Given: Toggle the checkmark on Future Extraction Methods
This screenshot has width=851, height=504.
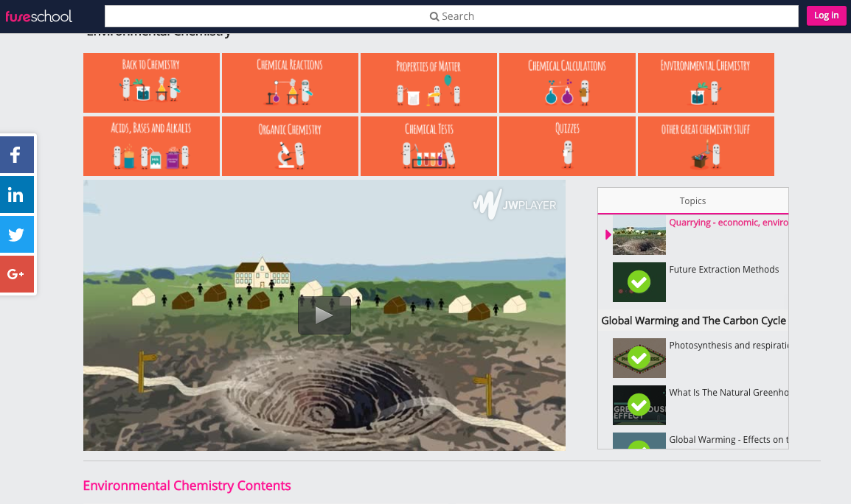Looking at the screenshot, I should (x=639, y=282).
